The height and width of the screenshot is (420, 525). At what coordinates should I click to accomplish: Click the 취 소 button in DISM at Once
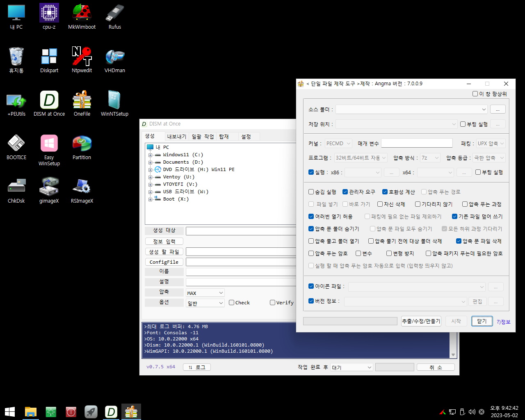click(436, 367)
